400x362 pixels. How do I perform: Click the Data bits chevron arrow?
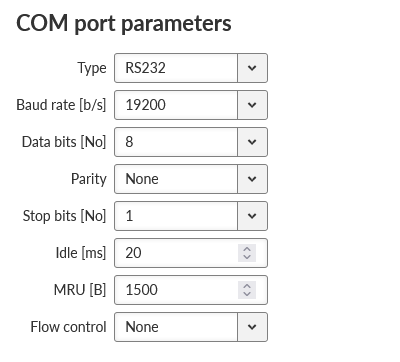click(252, 142)
